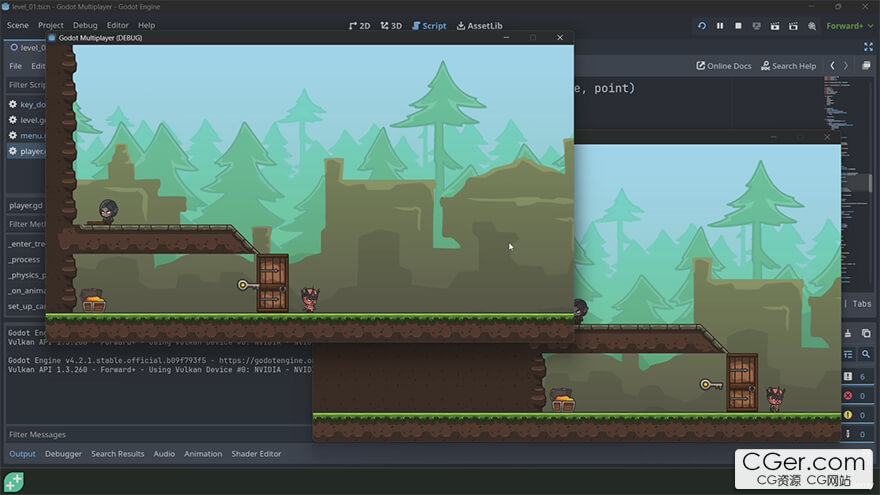Click the wooden door in front game window
This screenshot has width=880, height=495.
[x=273, y=283]
